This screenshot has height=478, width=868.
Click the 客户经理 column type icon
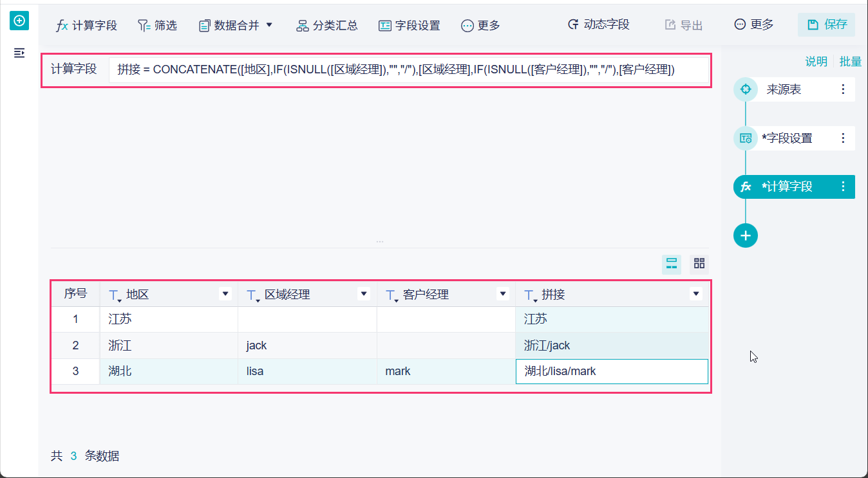click(x=392, y=295)
